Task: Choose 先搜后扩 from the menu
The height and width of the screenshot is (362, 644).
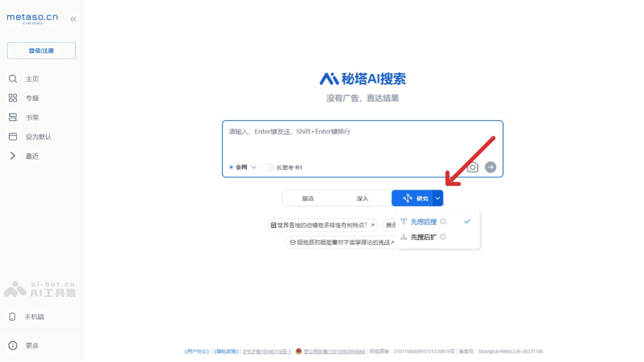Action: pos(423,237)
